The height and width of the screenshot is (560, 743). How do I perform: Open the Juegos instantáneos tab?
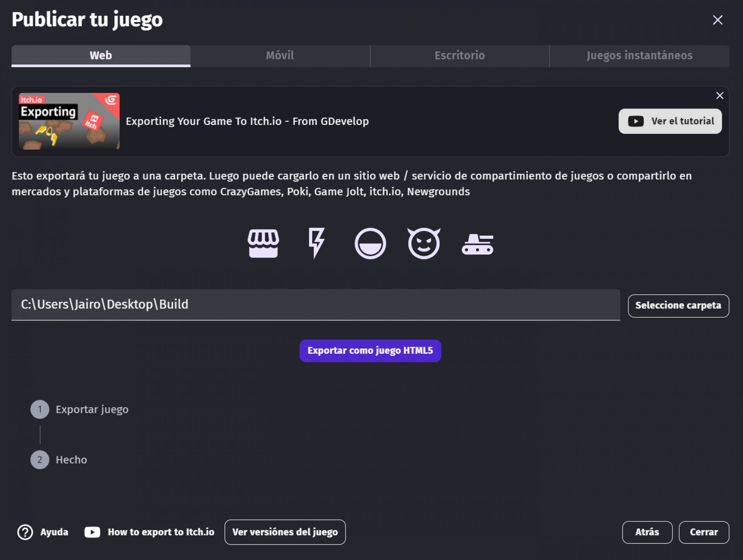pyautogui.click(x=640, y=56)
